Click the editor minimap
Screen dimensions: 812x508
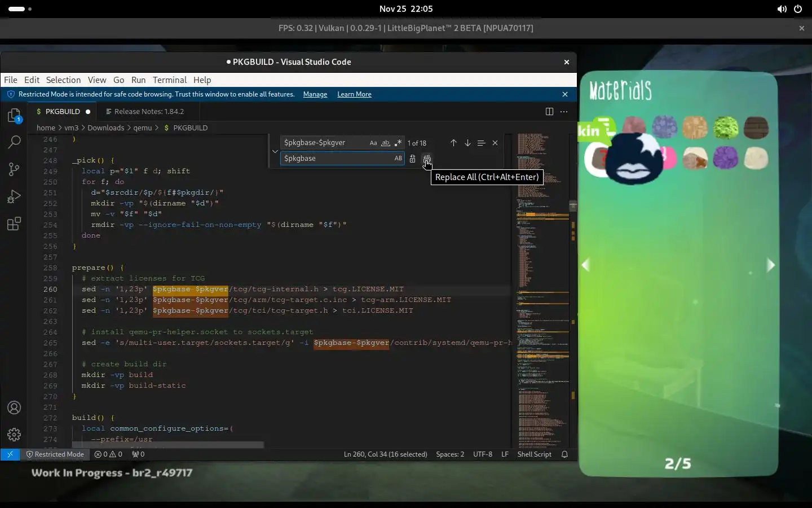coord(543,291)
